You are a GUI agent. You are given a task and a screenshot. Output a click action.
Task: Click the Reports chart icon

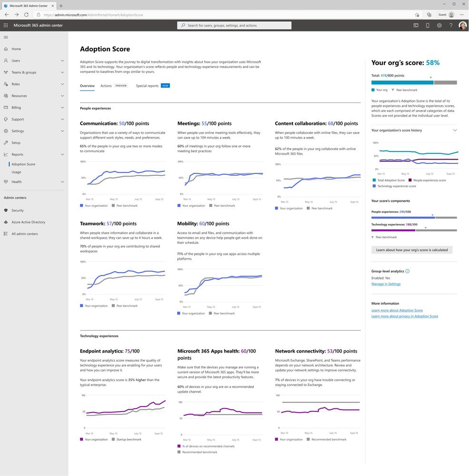(6, 154)
